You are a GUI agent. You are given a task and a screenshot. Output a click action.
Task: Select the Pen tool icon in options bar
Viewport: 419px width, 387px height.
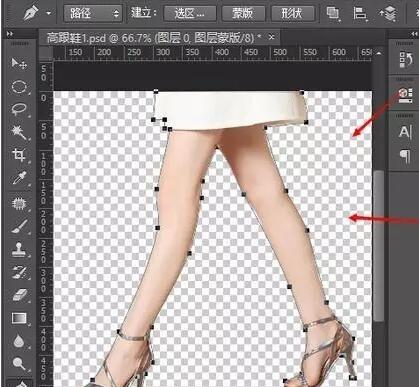coord(31,12)
